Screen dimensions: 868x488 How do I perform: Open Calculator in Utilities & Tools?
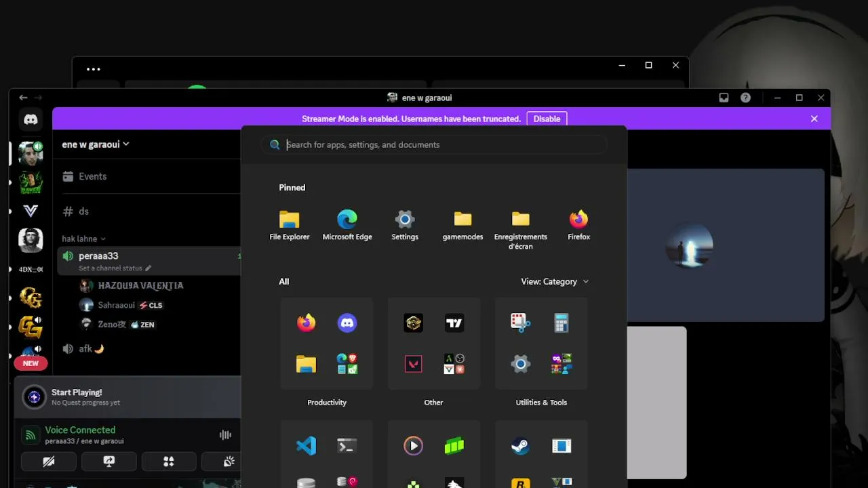(x=561, y=323)
